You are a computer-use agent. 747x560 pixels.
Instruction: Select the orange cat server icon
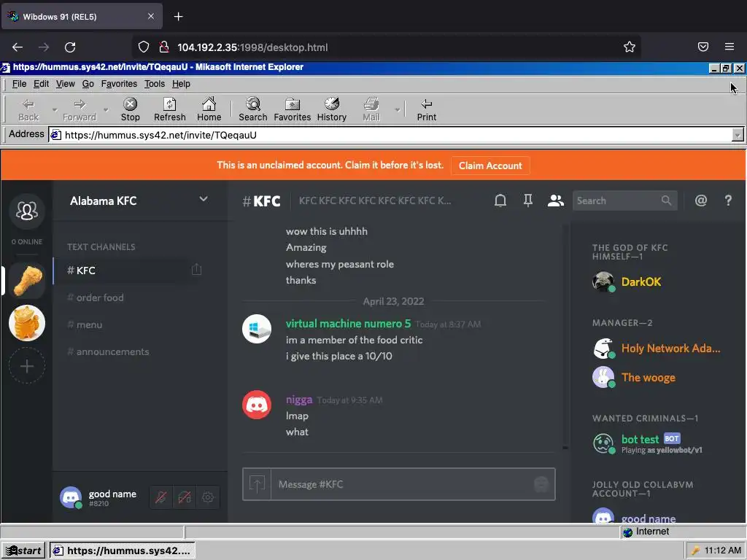coord(27,323)
